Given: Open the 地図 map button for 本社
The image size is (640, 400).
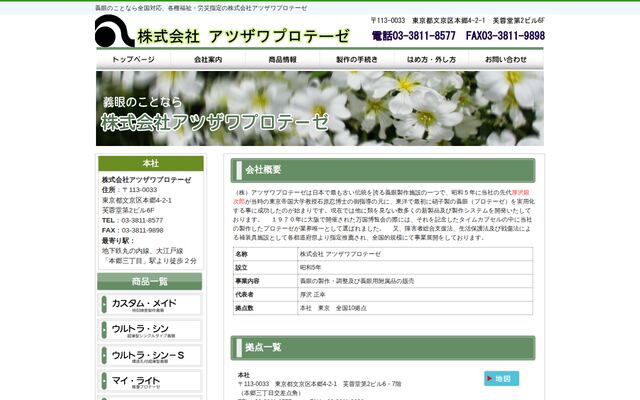Looking at the screenshot, I should [502, 378].
